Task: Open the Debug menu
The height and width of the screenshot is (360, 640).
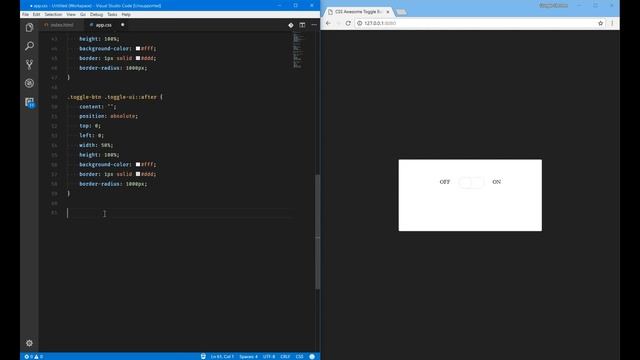Action: point(96,14)
